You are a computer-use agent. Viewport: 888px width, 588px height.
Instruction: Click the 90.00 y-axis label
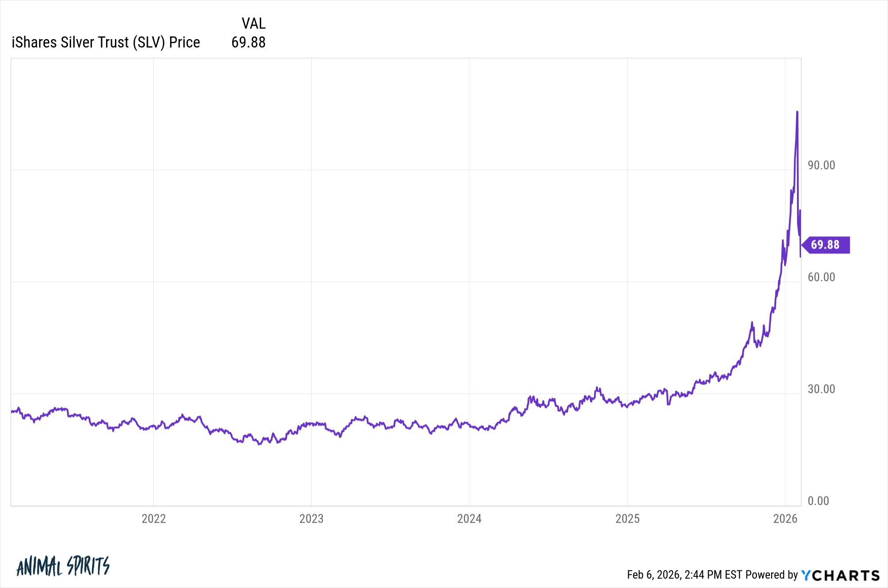coord(821,165)
